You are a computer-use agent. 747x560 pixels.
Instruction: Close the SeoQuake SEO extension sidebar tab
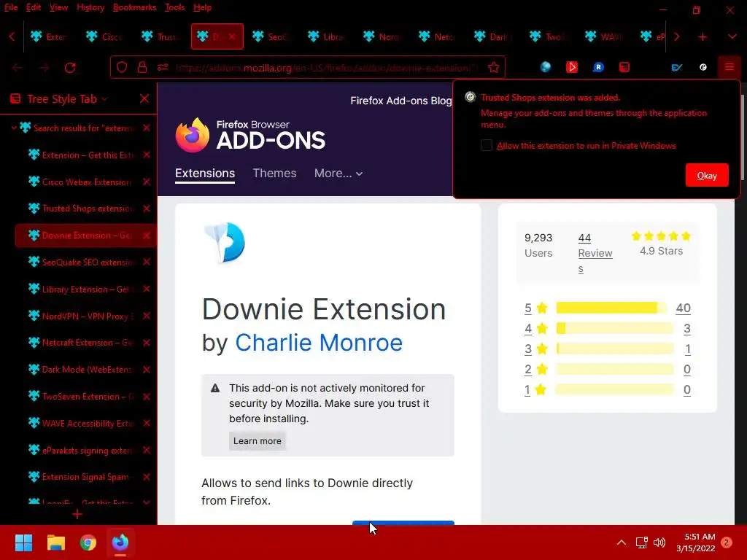(x=147, y=262)
